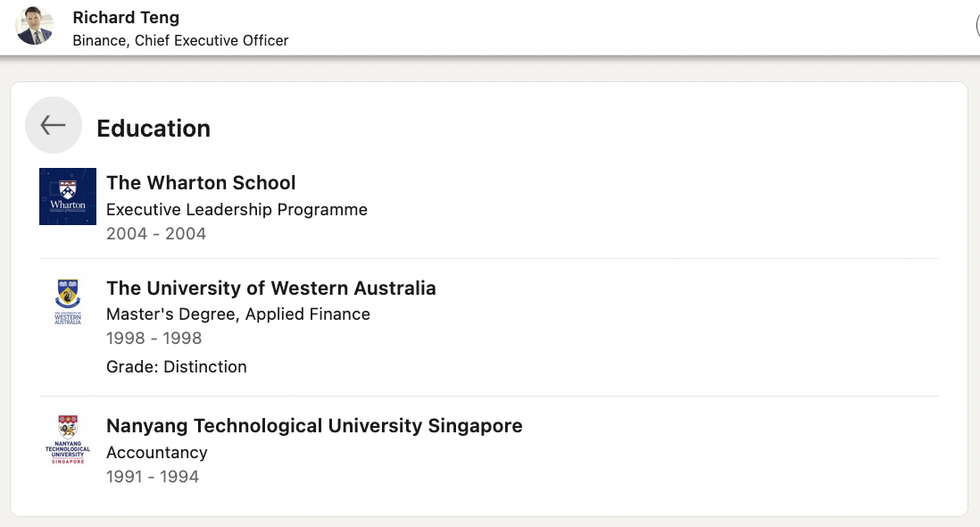Click the Education section heading
The image size is (980, 527).
tap(154, 128)
